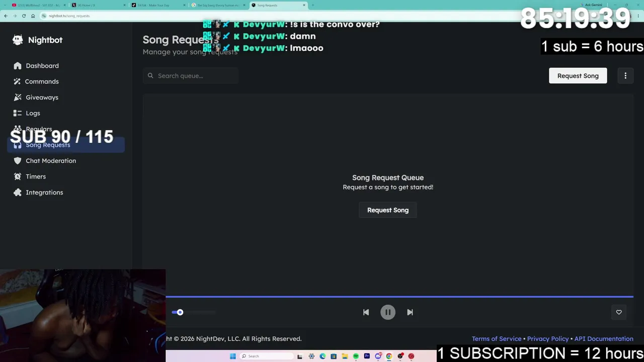Image resolution: width=644 pixels, height=362 pixels.
Task: Click the Timers alarm clock icon
Action: pos(18,176)
